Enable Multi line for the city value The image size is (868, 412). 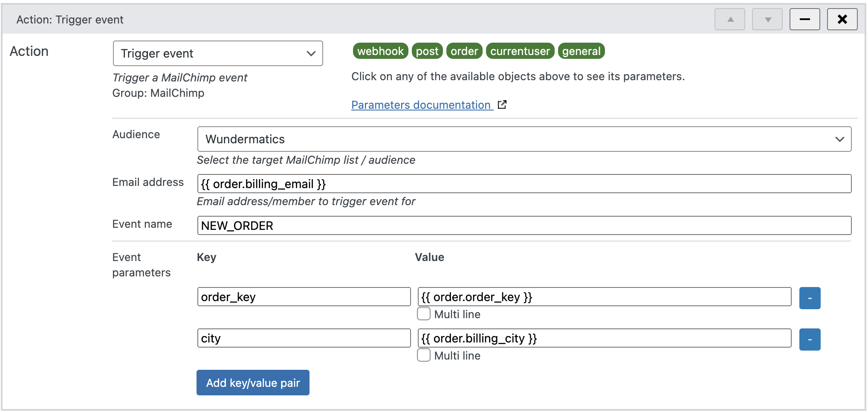click(424, 355)
